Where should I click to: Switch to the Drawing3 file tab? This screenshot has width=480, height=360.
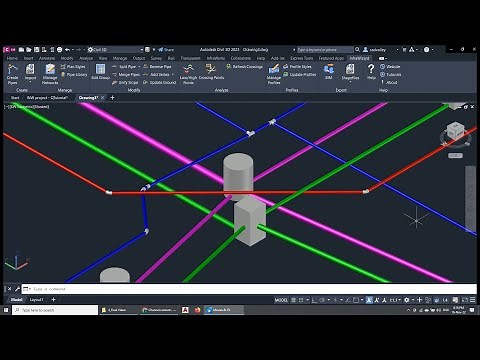point(88,98)
